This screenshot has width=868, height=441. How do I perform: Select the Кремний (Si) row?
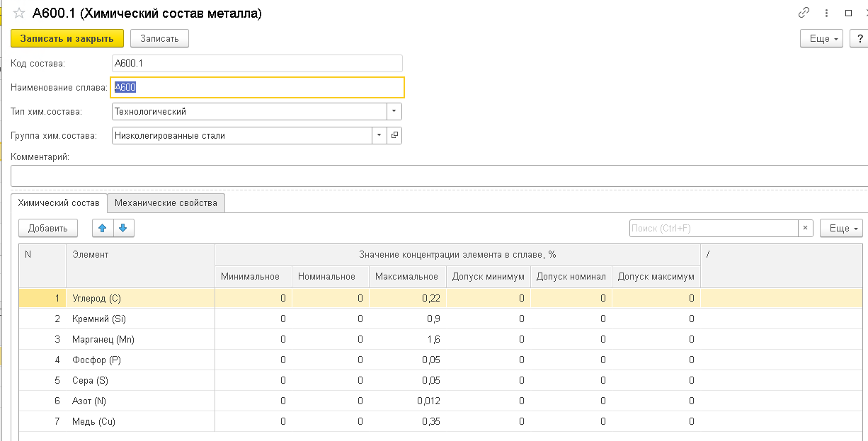pyautogui.click(x=440, y=319)
